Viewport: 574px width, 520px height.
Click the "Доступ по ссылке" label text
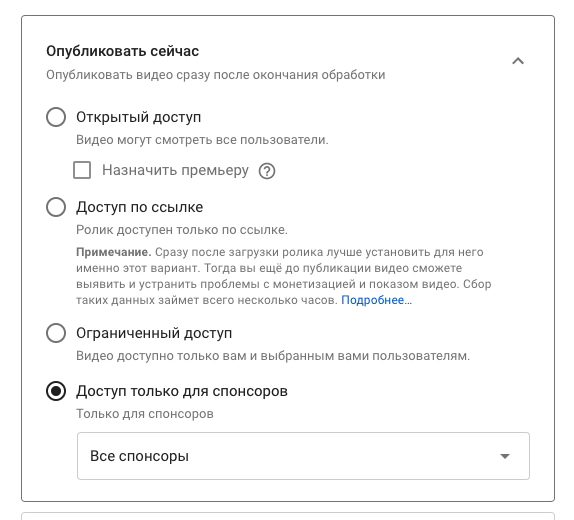(x=139, y=207)
